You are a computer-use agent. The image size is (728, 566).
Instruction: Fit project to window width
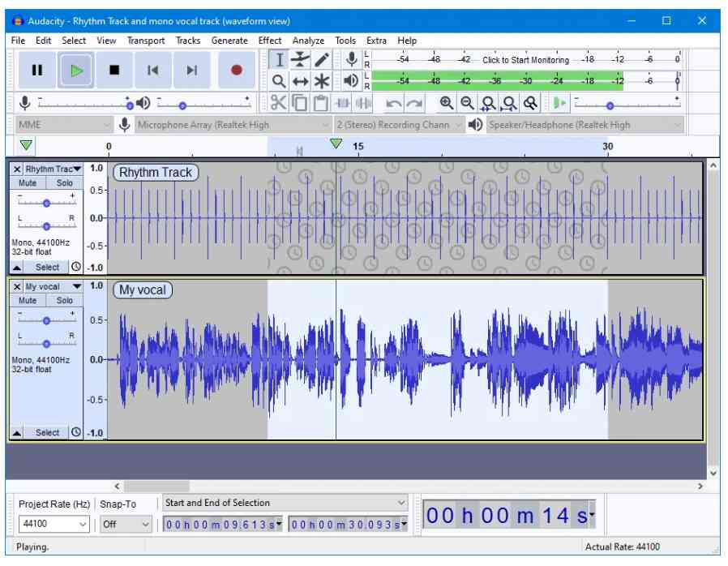[x=509, y=103]
